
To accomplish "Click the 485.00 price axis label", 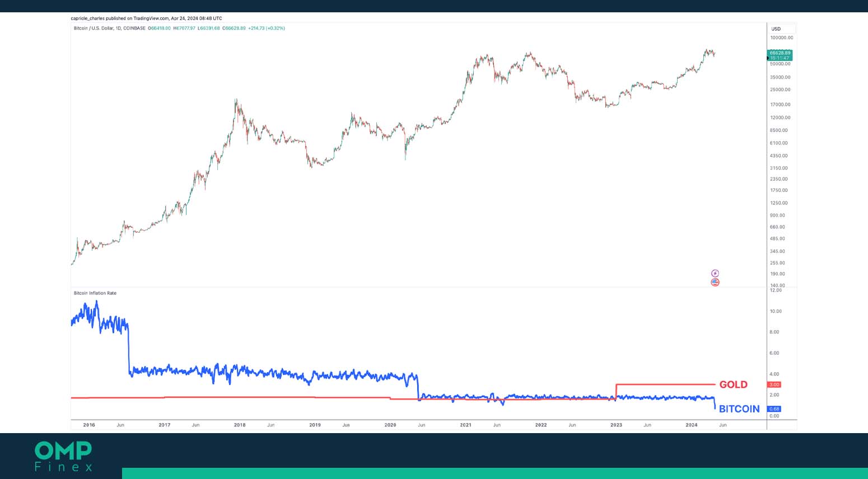I will (x=778, y=239).
